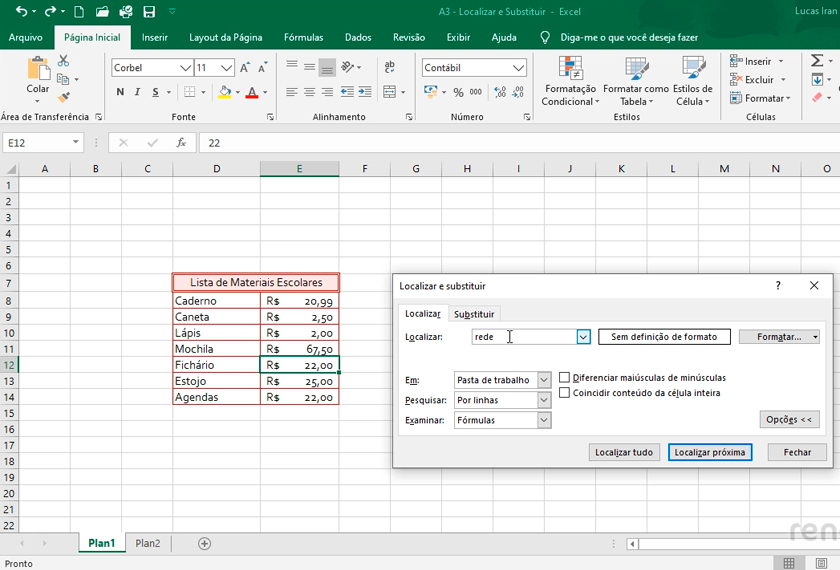Open the Pesquisar dropdown showing Por linhas
The width and height of the screenshot is (840, 570).
(x=544, y=400)
